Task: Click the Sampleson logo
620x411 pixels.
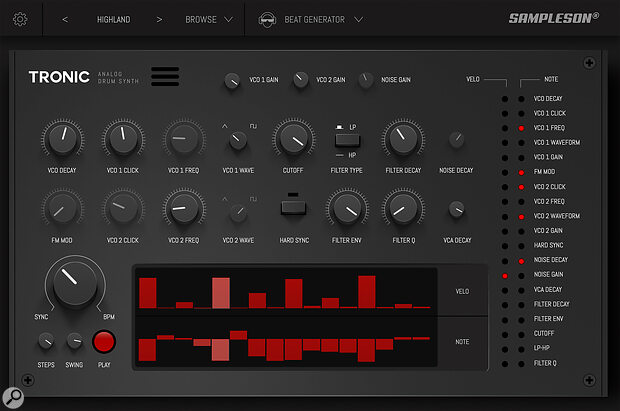Action: (x=554, y=18)
